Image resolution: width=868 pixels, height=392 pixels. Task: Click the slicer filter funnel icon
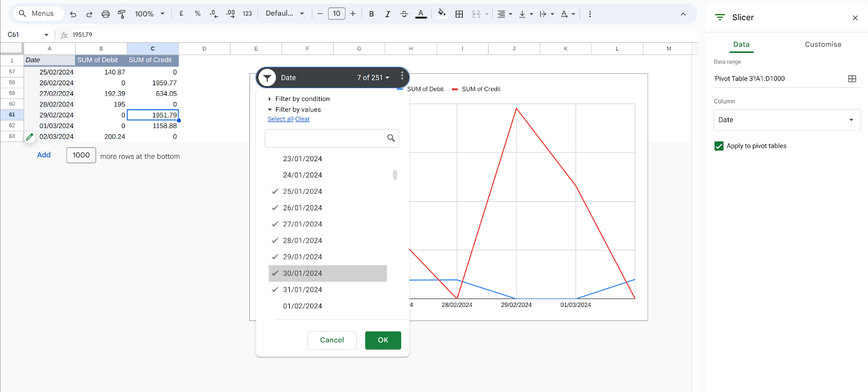(x=267, y=78)
